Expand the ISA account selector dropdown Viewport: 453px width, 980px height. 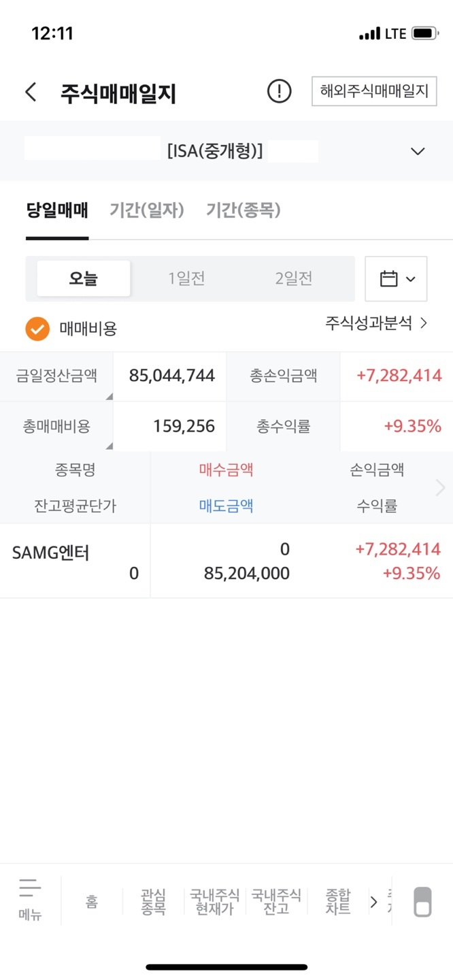pyautogui.click(x=418, y=151)
